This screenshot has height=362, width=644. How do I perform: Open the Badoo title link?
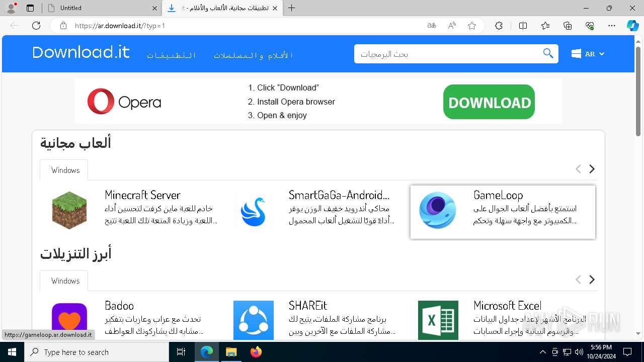tap(119, 306)
